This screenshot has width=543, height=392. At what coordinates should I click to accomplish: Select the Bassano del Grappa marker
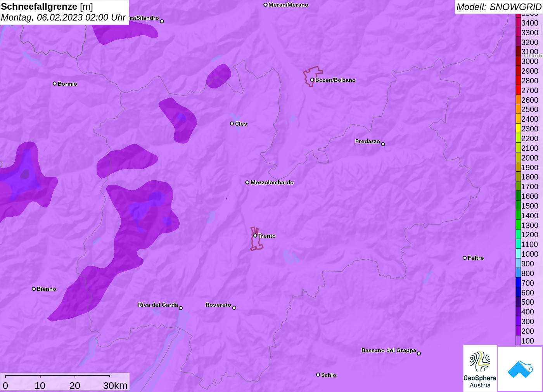coord(418,353)
